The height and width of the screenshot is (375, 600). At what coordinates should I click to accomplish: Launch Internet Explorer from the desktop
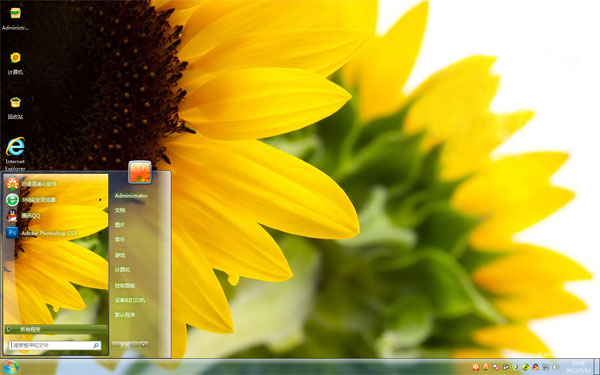pos(15,153)
